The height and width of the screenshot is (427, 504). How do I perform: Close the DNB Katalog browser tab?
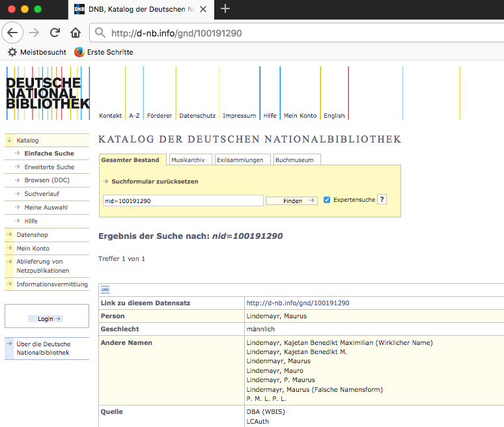tap(203, 9)
